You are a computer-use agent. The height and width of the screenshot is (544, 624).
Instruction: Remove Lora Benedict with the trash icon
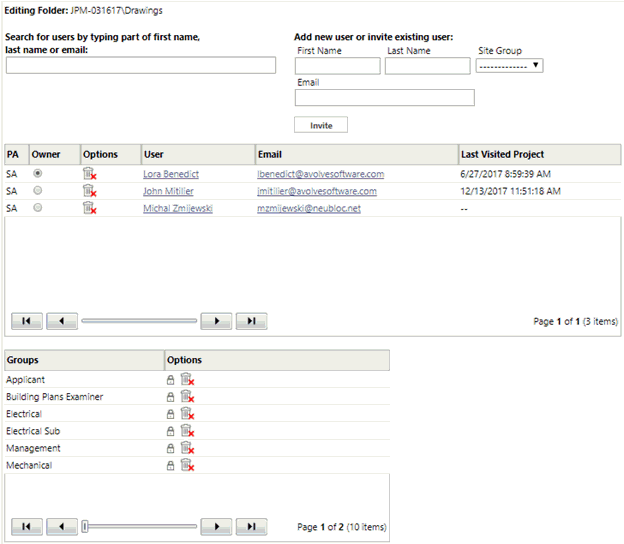coord(90,174)
